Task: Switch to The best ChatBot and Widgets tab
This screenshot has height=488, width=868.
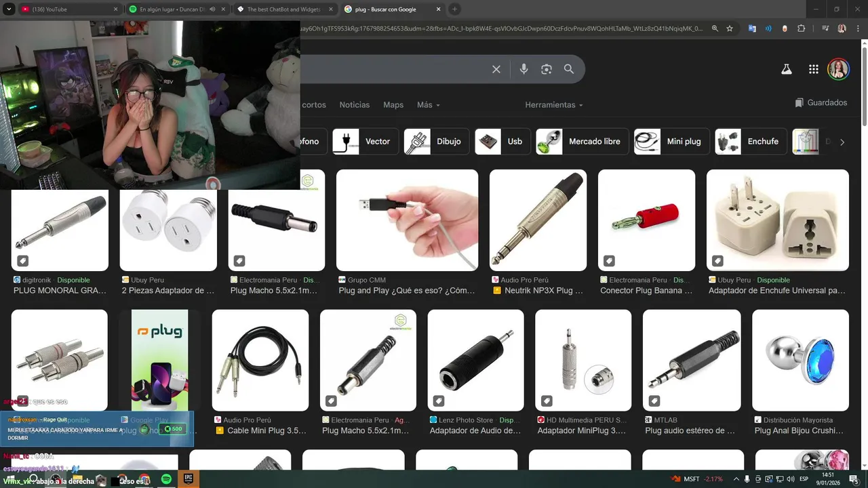Action: point(285,9)
